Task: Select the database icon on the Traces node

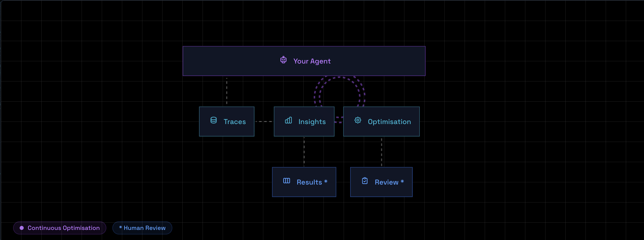Action: point(213,121)
